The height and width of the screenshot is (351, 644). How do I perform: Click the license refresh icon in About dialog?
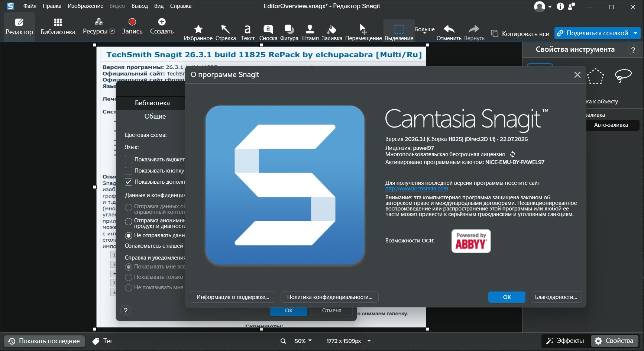pyautogui.click(x=513, y=154)
